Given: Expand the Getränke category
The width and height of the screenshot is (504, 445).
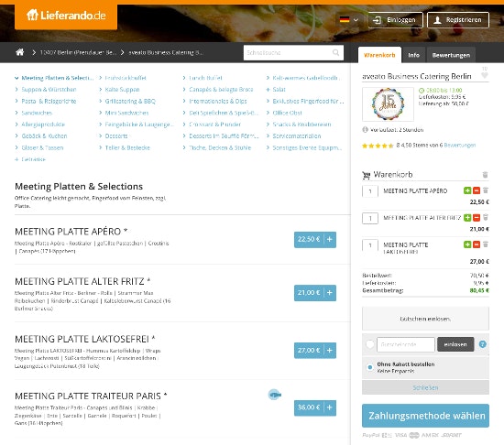Looking at the screenshot, I should coord(30,159).
